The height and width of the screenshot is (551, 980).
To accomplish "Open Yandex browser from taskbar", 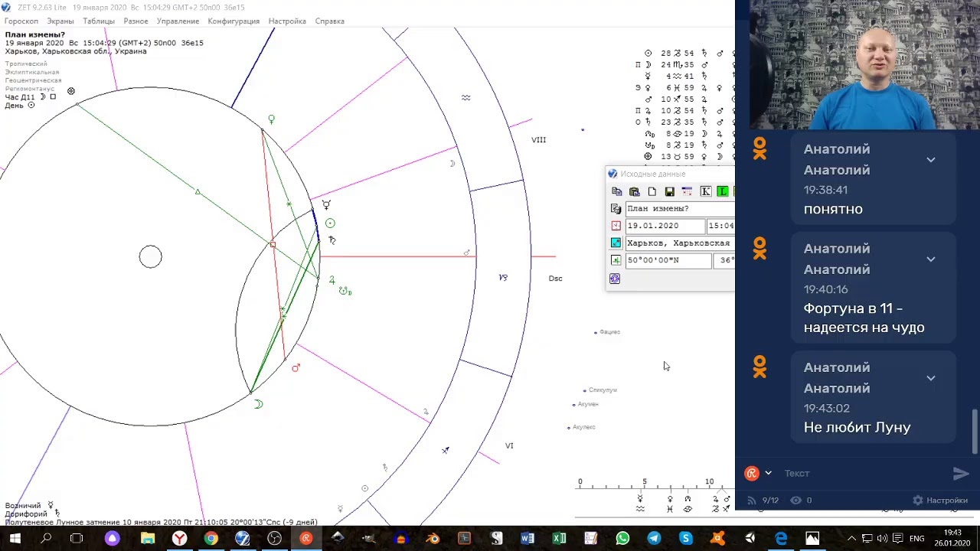I will pyautogui.click(x=179, y=539).
